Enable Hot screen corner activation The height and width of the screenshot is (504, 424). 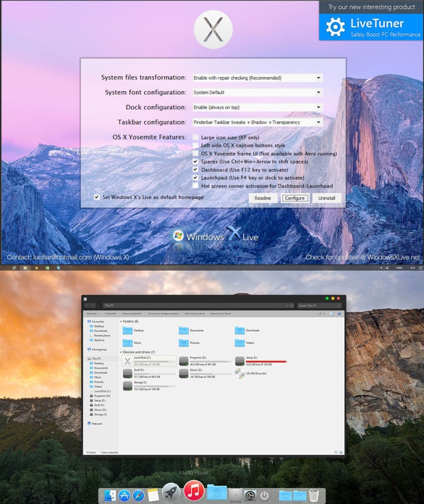[x=195, y=186]
